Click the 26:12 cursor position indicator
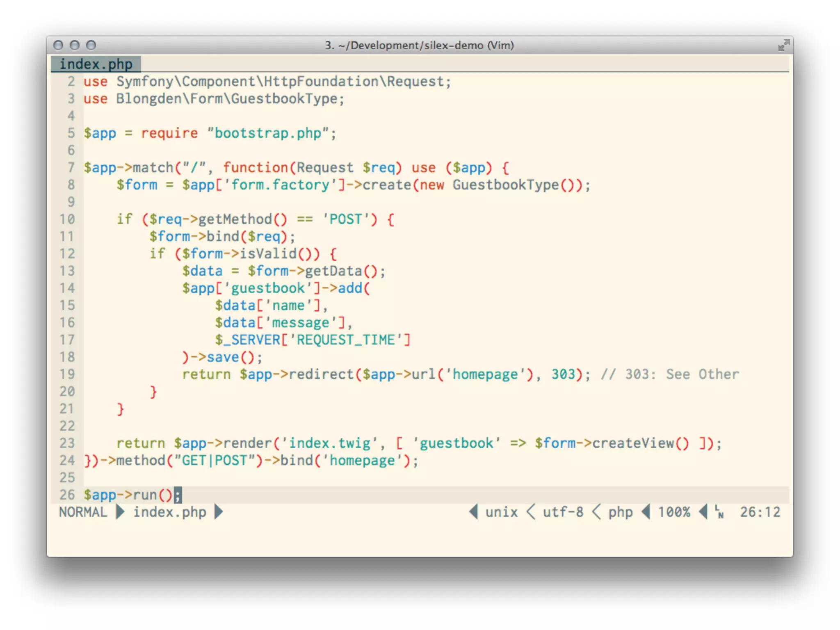 click(760, 512)
